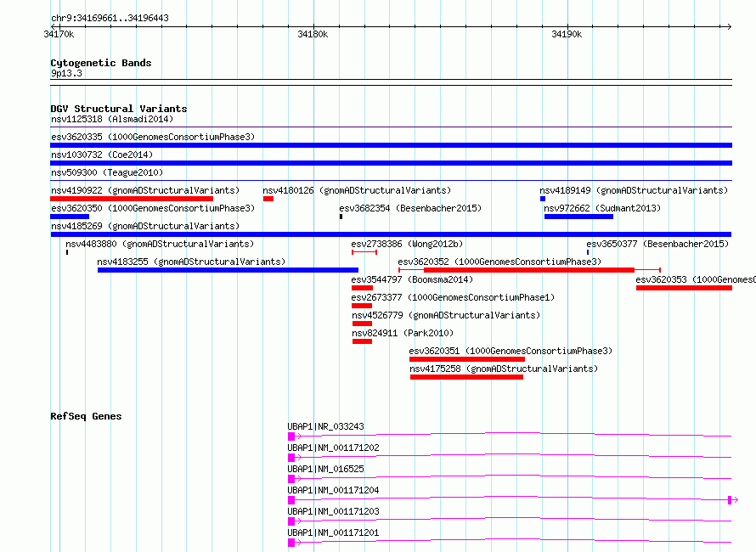Click the esv2738386 red bracket marker

tap(364, 252)
